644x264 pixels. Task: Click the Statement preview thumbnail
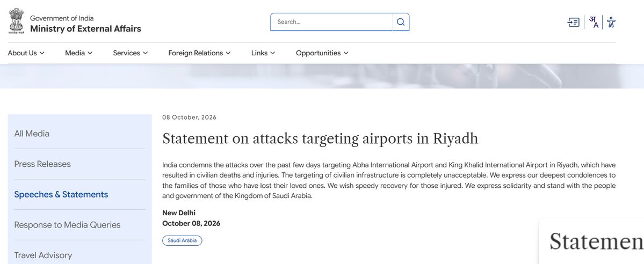(591, 241)
